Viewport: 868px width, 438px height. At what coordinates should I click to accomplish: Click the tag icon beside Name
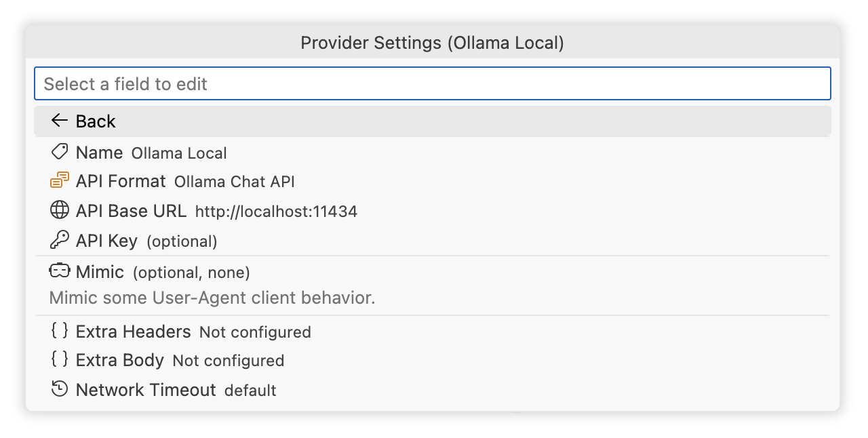(x=60, y=152)
